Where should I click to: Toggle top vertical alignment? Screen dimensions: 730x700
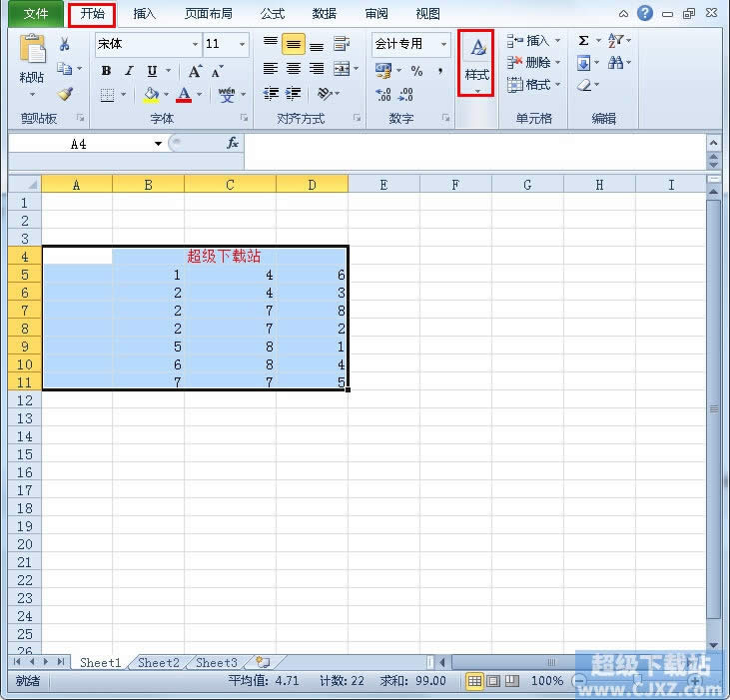coord(271,43)
